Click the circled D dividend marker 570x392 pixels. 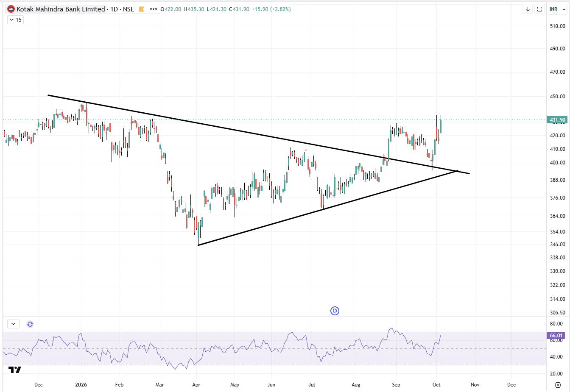pyautogui.click(x=335, y=311)
